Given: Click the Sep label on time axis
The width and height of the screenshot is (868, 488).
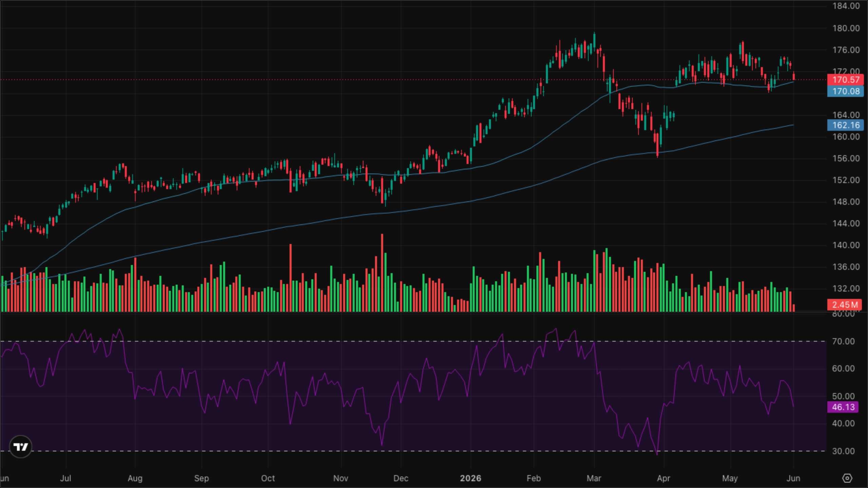Looking at the screenshot, I should pos(201,478).
